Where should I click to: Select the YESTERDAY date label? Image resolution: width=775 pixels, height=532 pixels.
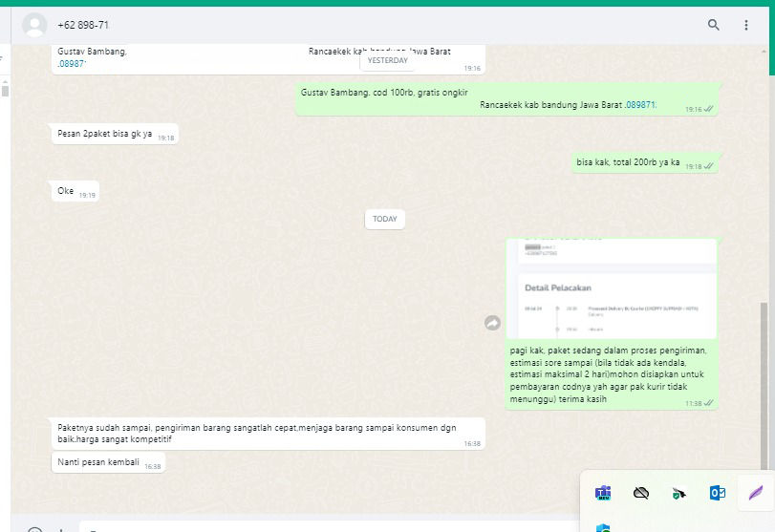tap(388, 60)
